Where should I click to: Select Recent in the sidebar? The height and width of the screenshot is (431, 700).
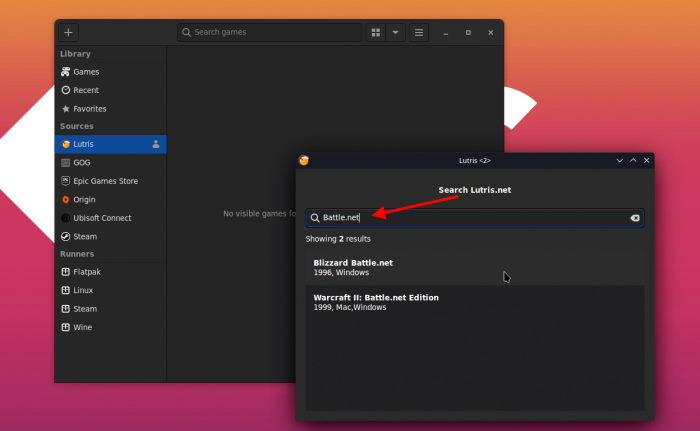pos(111,90)
